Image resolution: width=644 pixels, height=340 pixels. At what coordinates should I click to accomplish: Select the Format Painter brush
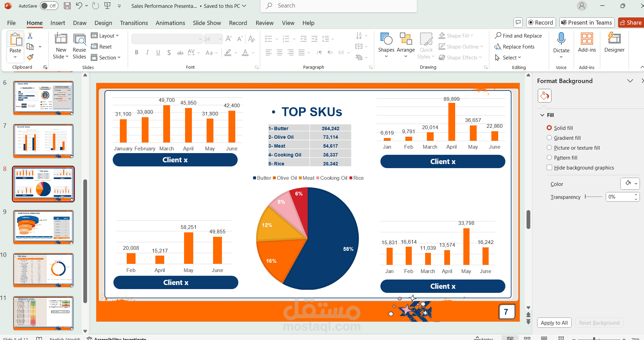(30, 57)
